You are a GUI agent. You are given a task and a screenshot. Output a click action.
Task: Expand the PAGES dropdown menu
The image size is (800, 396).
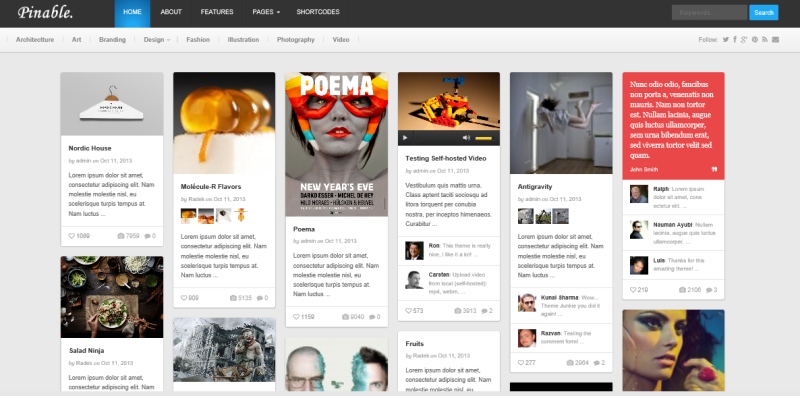pyautogui.click(x=266, y=13)
